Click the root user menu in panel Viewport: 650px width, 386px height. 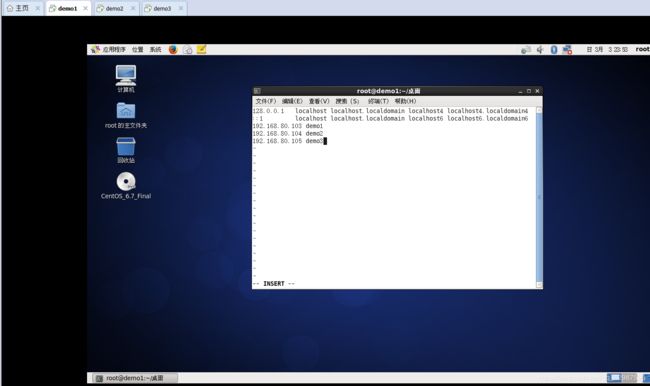(642, 49)
